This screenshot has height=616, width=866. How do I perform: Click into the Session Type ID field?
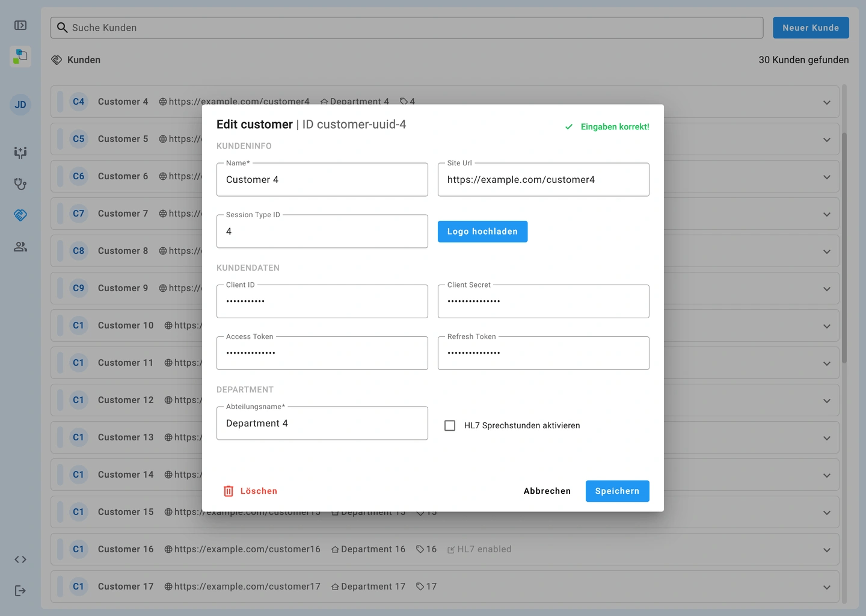pyautogui.click(x=322, y=232)
